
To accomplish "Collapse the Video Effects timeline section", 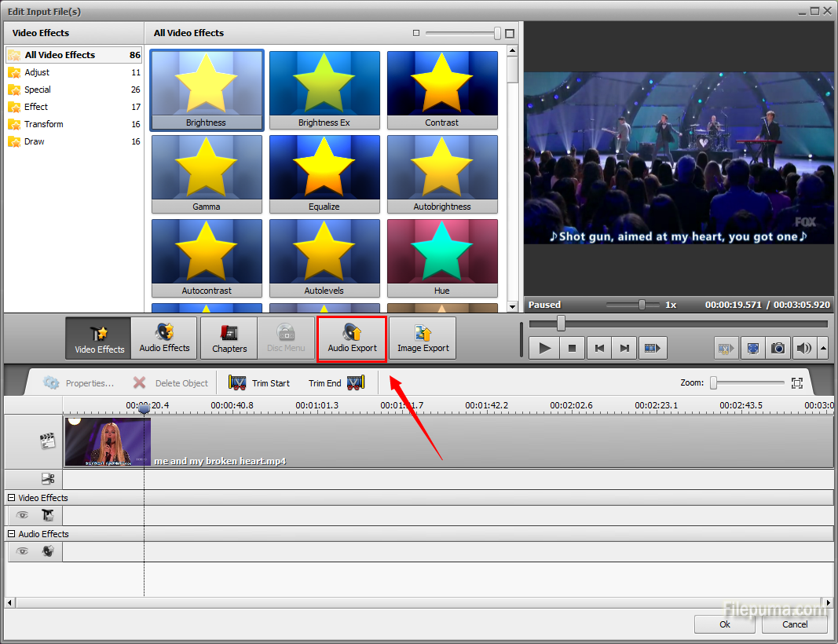I will coord(12,498).
